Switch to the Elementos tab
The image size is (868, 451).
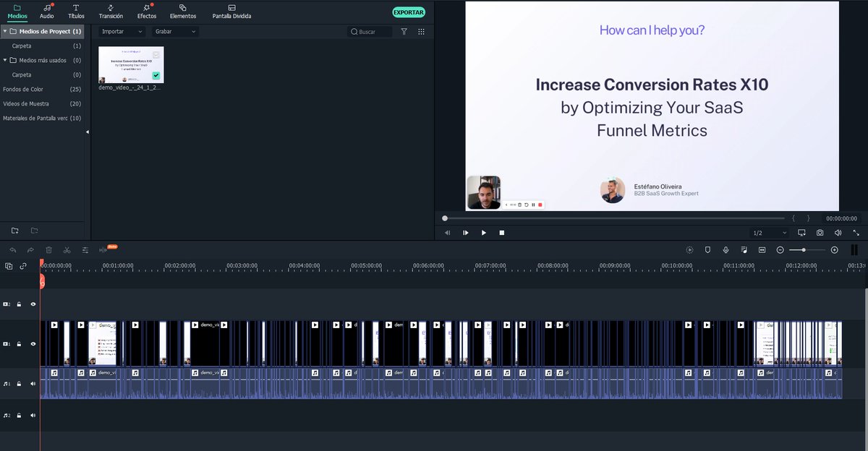click(x=183, y=12)
